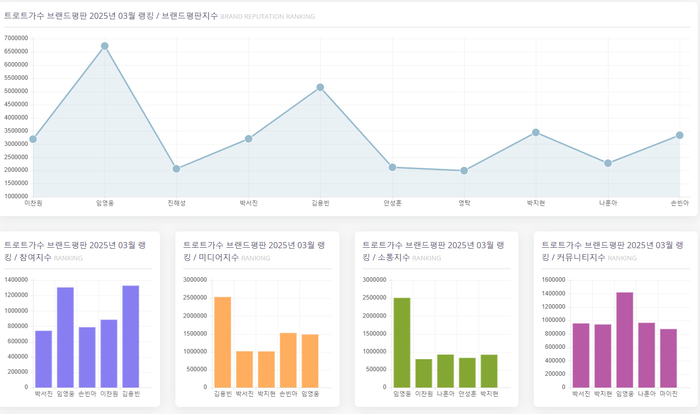
Task: Click the 박서진 label under the 참여지수 chart
Action: pyautogui.click(x=44, y=394)
